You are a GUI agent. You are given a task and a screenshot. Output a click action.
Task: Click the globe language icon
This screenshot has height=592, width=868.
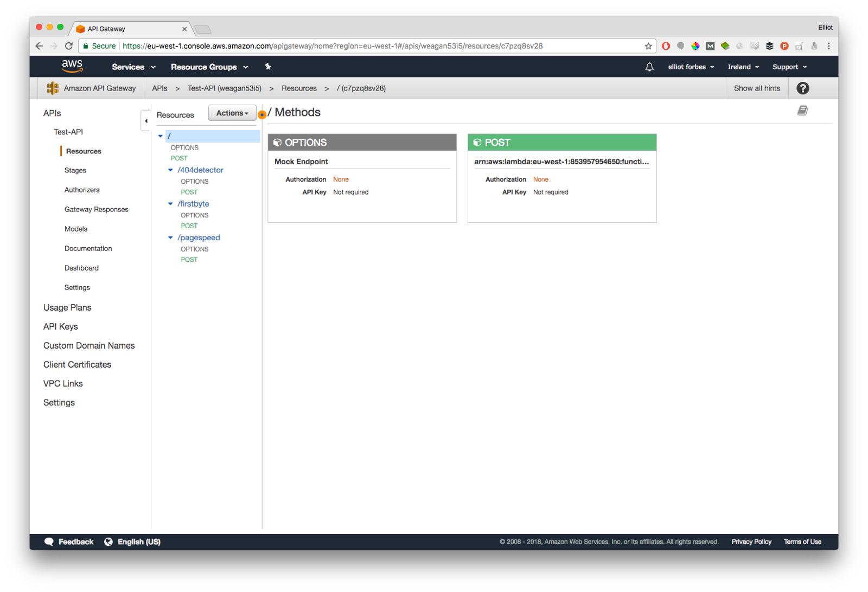point(108,542)
